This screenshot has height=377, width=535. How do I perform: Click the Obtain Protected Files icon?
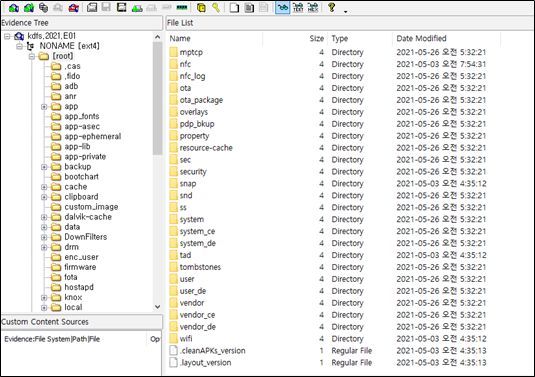pyautogui.click(x=201, y=7)
